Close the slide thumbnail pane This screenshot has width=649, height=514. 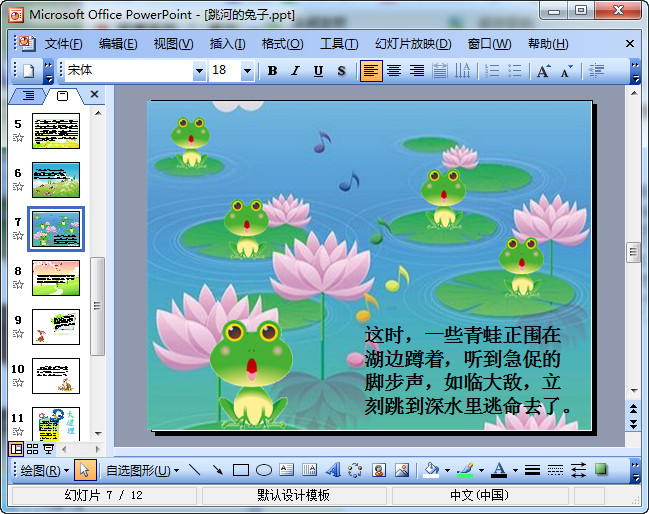coord(94,94)
